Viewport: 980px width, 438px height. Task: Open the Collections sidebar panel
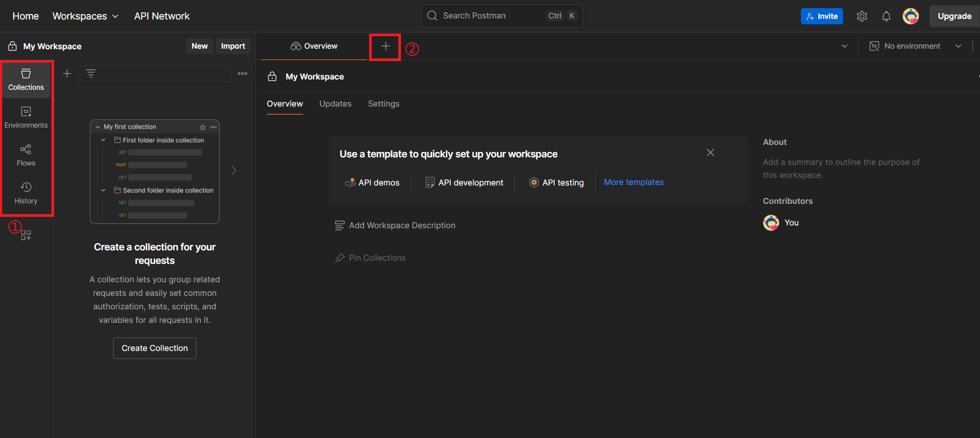pos(26,80)
